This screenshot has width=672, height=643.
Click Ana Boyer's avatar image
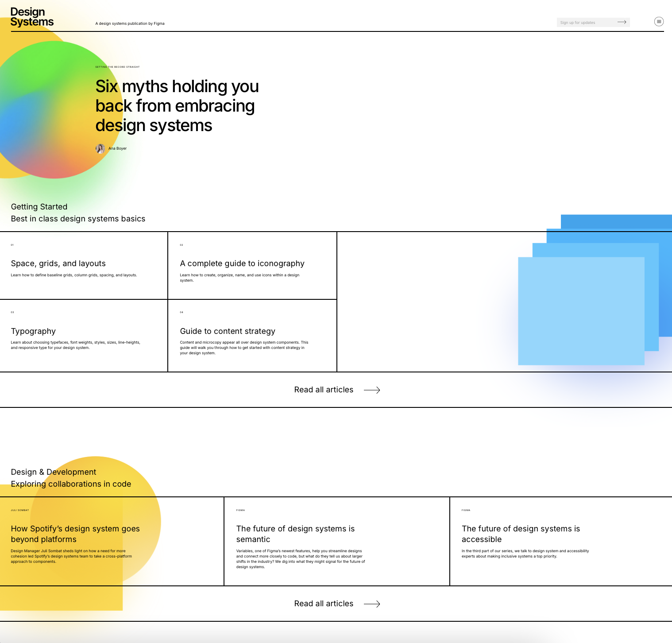coord(100,148)
